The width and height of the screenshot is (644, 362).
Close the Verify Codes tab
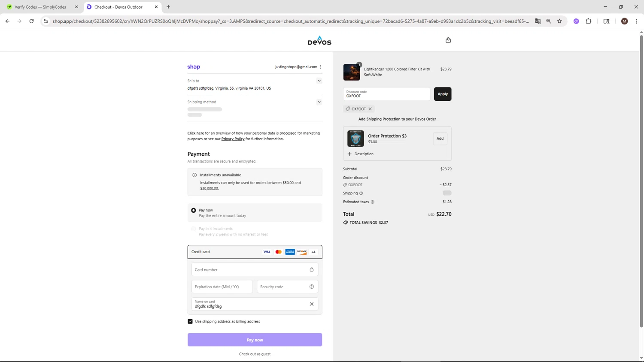click(76, 7)
